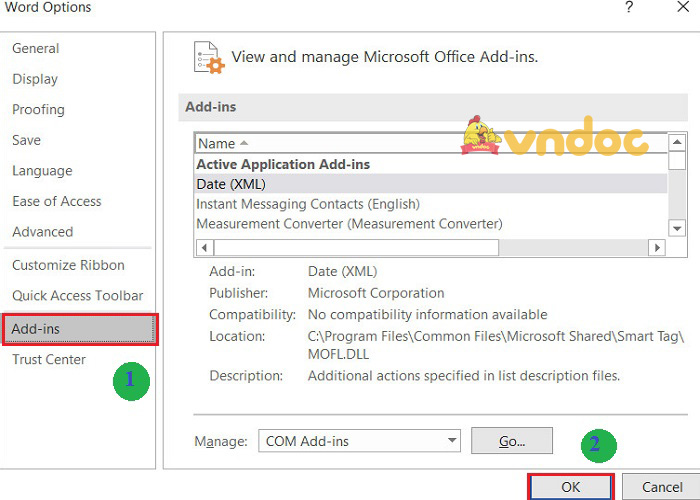
Task: Select the Display category
Action: (35, 79)
